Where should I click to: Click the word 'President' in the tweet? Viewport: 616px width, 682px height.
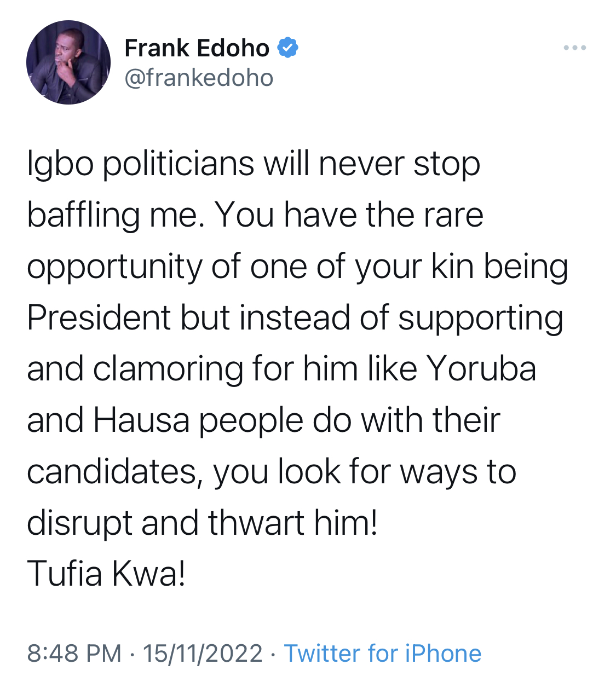pyautogui.click(x=99, y=317)
